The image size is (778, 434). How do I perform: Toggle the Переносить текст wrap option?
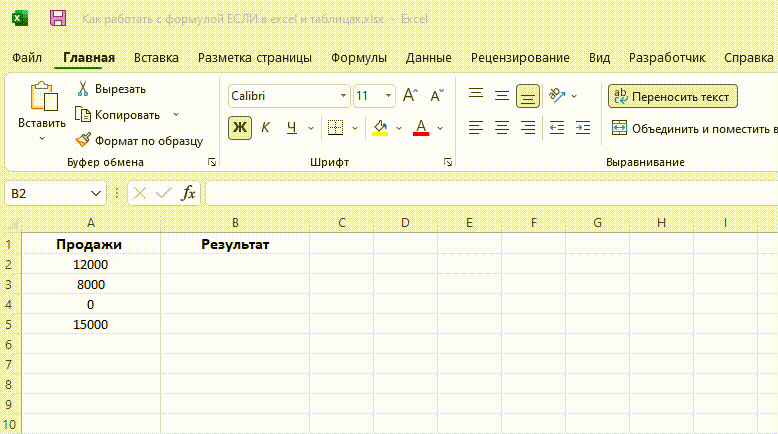pyautogui.click(x=673, y=96)
